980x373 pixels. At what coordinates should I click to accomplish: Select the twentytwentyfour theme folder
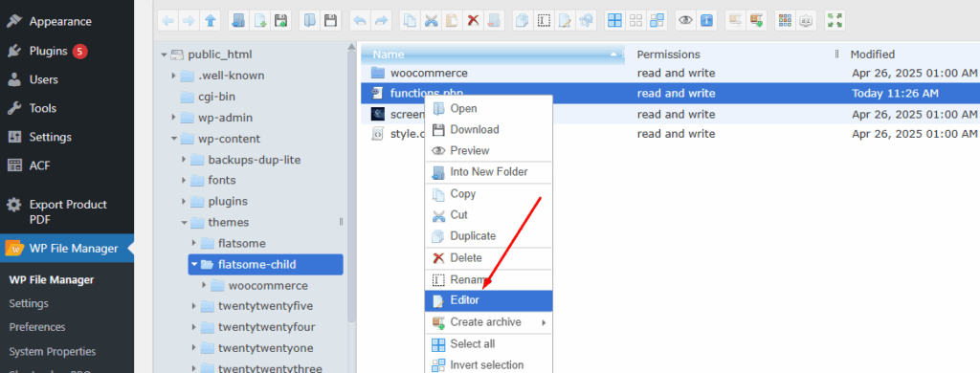(x=266, y=327)
